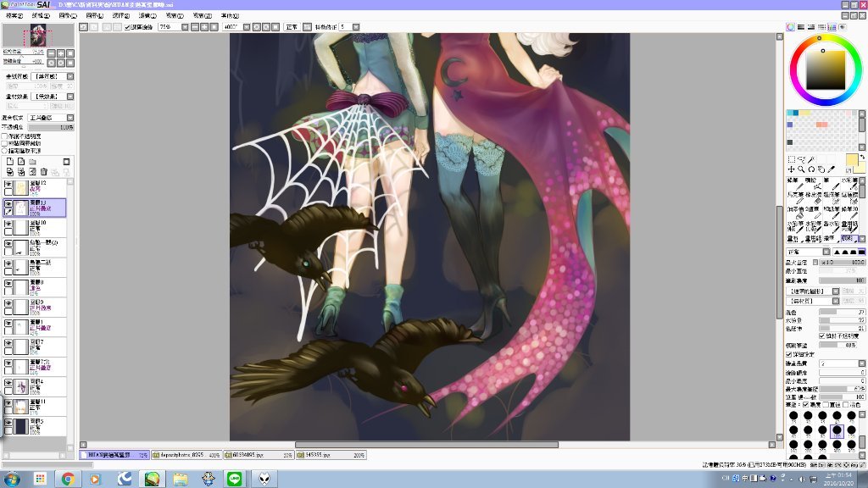868x488 pixels.
Task: Select the rotate canvas tool
Action: (x=811, y=169)
